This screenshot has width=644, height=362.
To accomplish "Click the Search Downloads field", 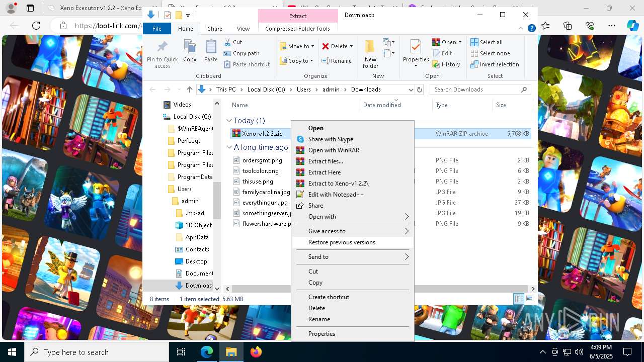I will point(480,89).
